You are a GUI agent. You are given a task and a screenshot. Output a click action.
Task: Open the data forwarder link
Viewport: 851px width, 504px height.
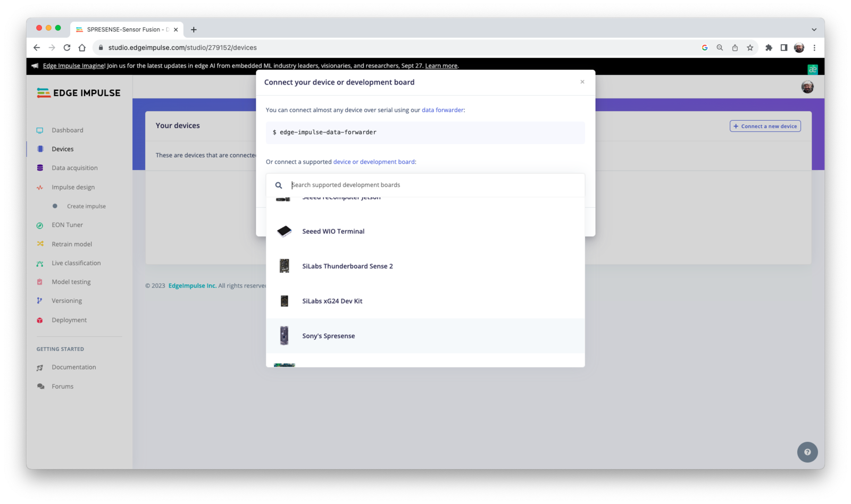coord(443,110)
